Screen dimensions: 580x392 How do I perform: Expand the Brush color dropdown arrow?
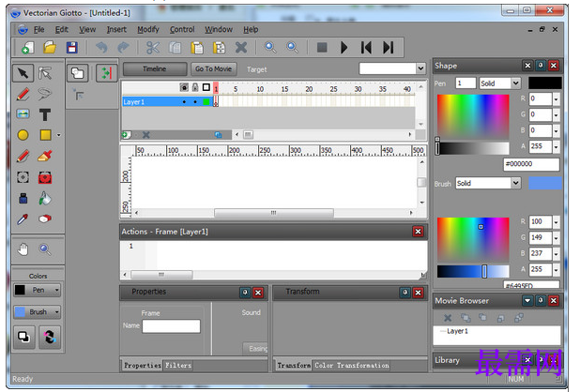tap(56, 312)
